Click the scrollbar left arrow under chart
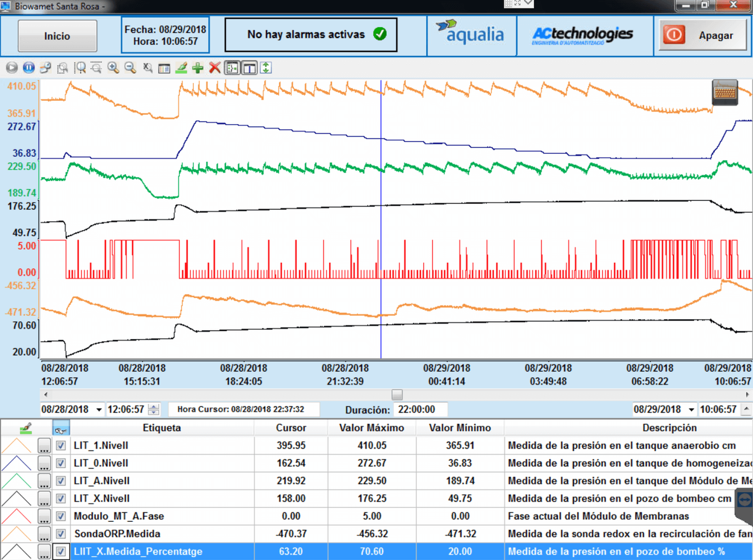Screen dimensions: 753x560 (x=46, y=394)
